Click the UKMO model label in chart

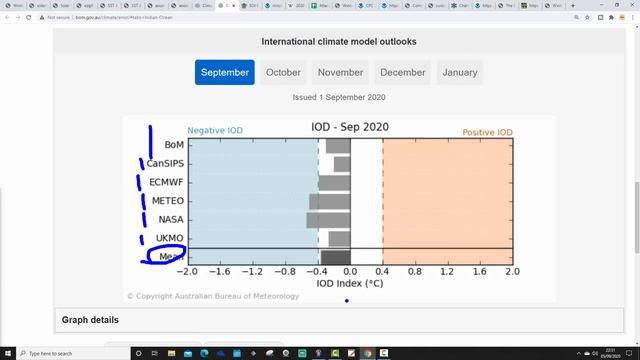point(169,238)
